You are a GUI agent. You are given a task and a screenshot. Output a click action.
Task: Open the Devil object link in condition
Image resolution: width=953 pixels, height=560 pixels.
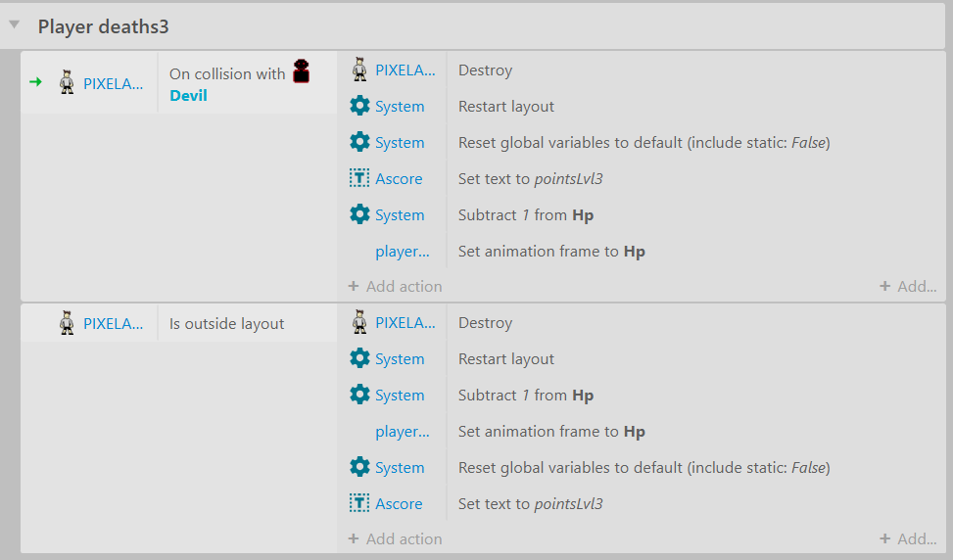click(x=188, y=95)
